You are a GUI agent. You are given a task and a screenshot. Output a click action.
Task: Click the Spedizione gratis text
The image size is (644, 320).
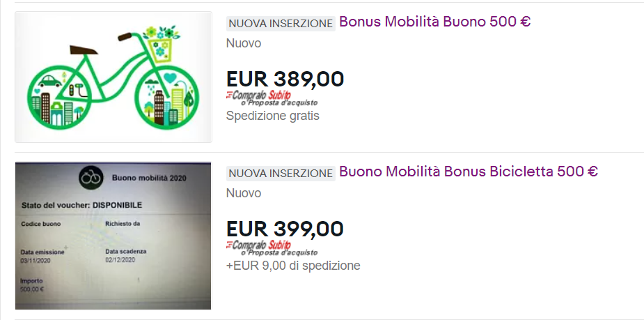pyautogui.click(x=272, y=116)
